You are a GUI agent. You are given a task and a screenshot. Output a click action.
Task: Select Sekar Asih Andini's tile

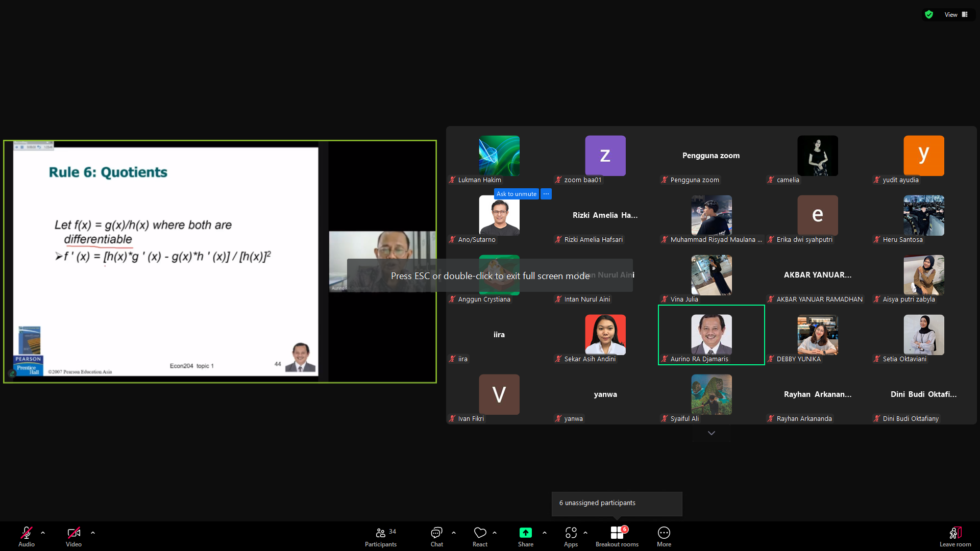click(x=605, y=335)
